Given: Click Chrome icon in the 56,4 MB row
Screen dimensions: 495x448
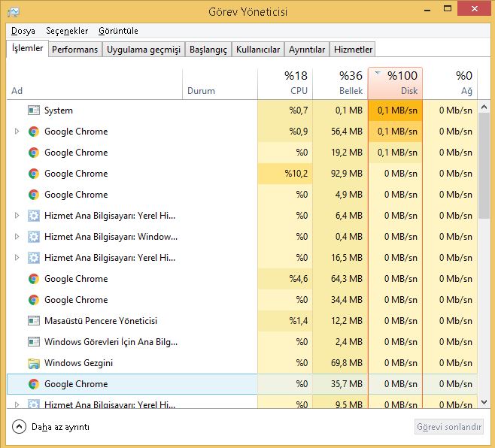Looking at the screenshot, I should point(33,132).
